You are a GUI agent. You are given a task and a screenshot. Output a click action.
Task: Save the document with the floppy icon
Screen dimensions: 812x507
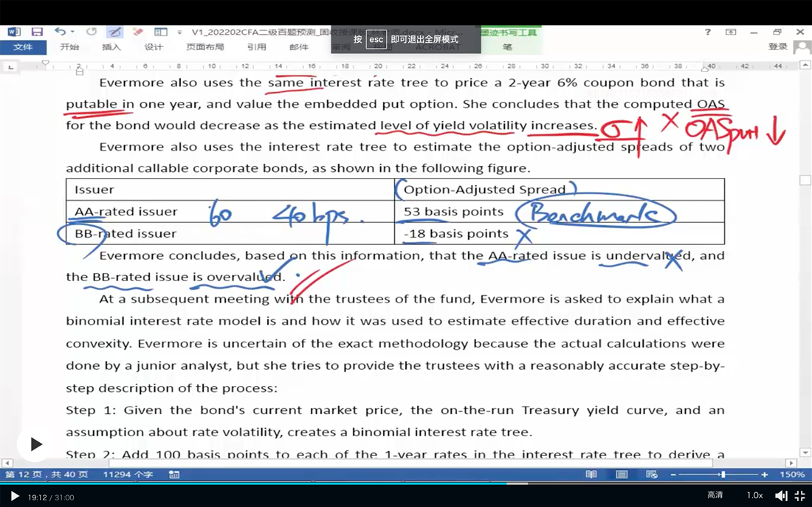point(37,32)
